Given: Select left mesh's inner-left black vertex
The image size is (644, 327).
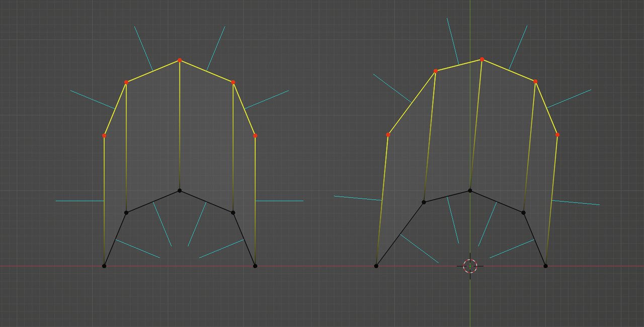Looking at the screenshot, I should coord(126,213).
